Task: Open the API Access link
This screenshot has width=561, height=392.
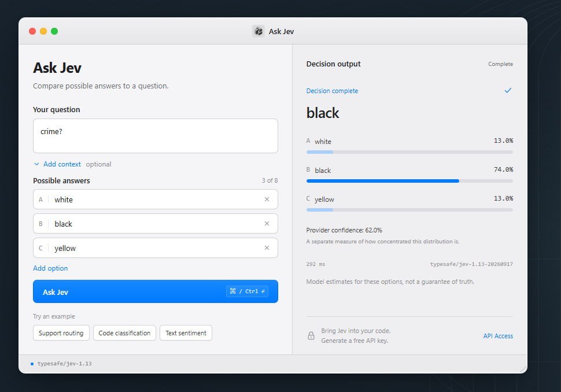Action: click(498, 336)
